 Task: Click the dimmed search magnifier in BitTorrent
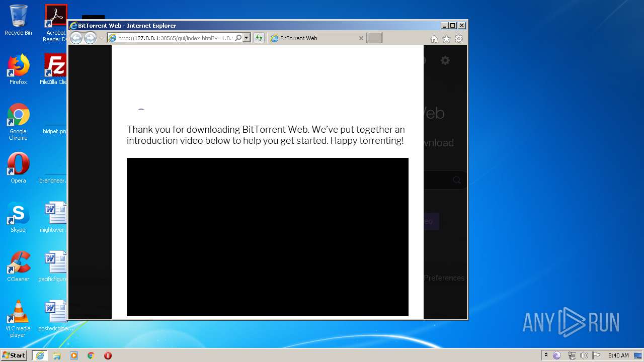(457, 180)
